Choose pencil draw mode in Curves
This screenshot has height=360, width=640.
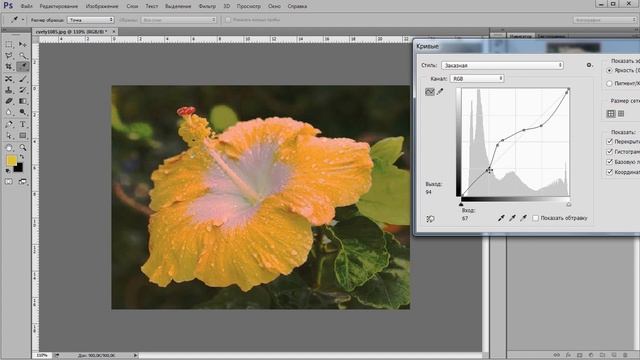coord(440,92)
